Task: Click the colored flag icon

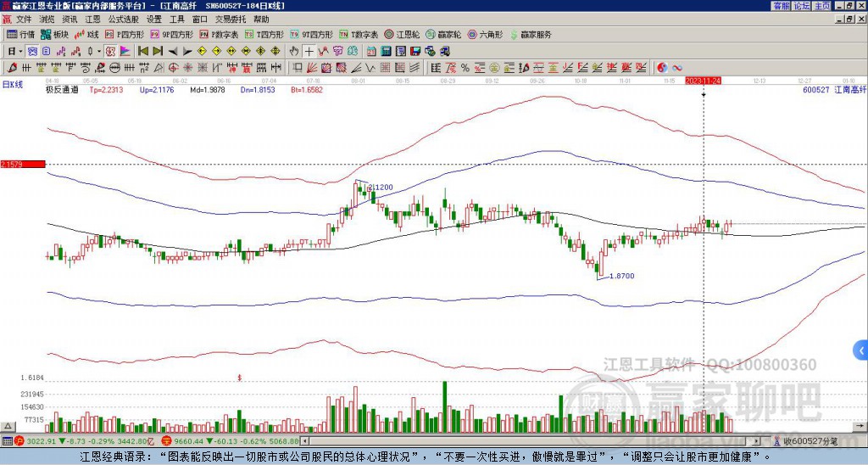Action: coord(125,52)
